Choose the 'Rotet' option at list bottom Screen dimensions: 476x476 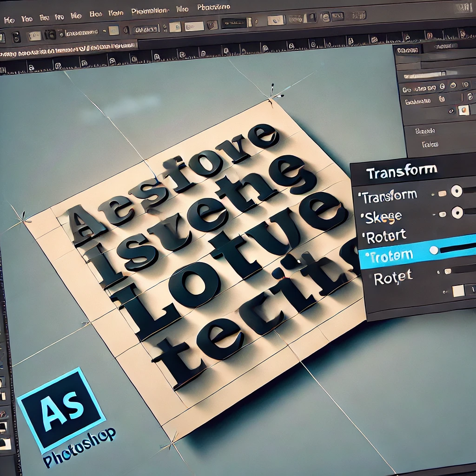pos(393,277)
